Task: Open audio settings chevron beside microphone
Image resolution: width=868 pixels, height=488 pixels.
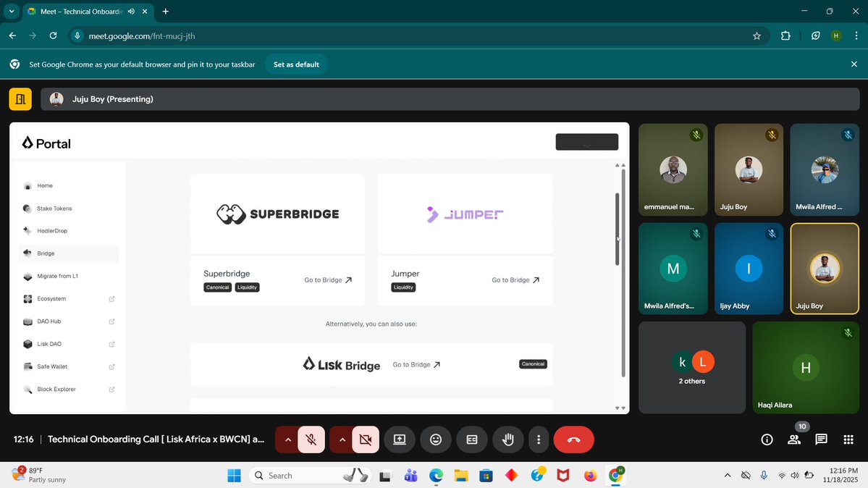Action: point(287,439)
